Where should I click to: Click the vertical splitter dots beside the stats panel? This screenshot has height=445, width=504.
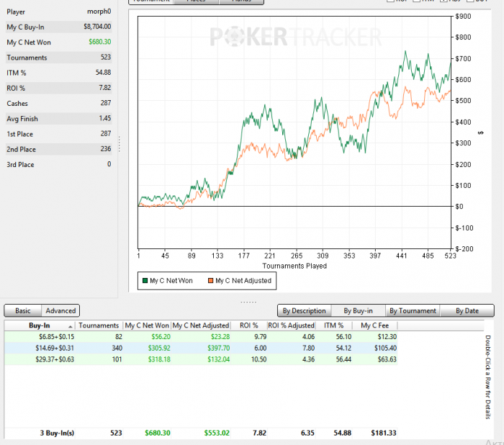click(x=120, y=144)
